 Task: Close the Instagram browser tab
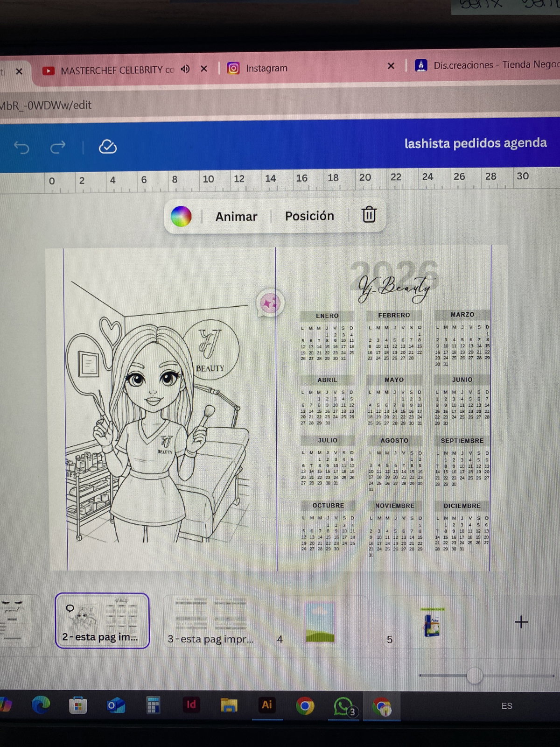click(x=391, y=66)
